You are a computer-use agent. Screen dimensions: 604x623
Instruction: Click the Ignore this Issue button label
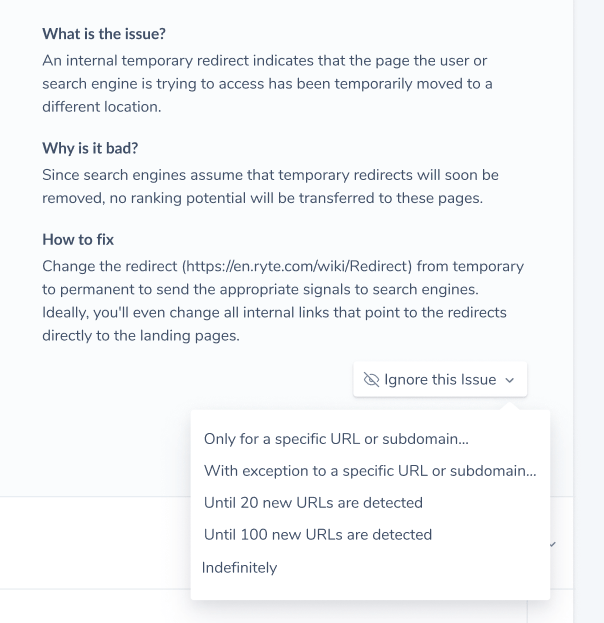(x=440, y=379)
